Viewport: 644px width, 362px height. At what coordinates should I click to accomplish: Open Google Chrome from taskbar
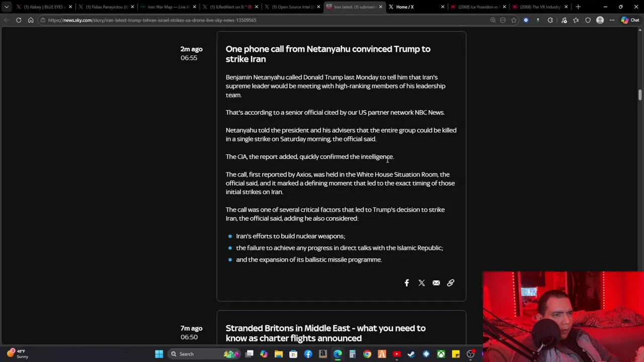[x=367, y=354]
